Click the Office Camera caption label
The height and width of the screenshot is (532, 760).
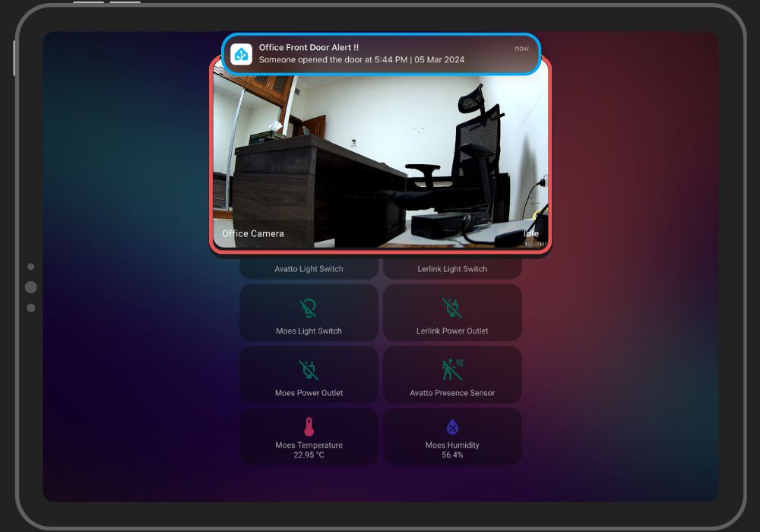pyautogui.click(x=253, y=234)
